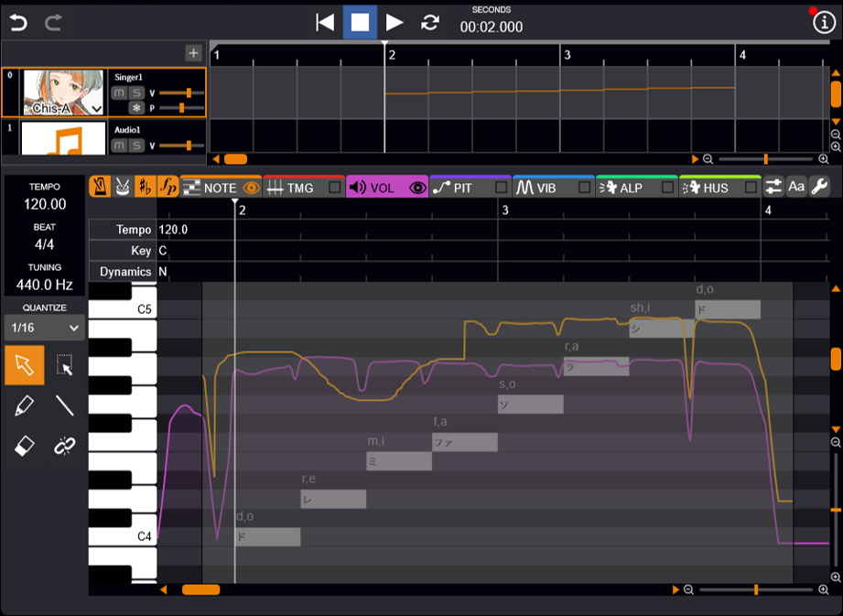
Task: Open the info panel icon
Action: coord(824,23)
